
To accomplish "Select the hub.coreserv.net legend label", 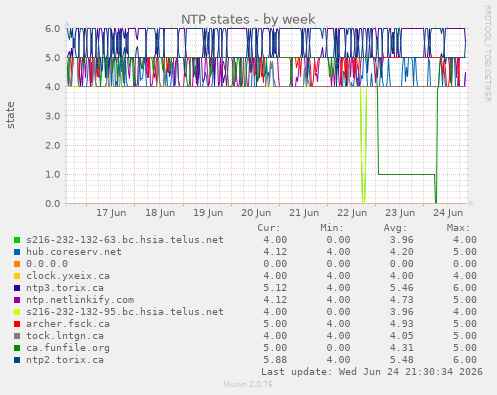I will pos(74,252).
